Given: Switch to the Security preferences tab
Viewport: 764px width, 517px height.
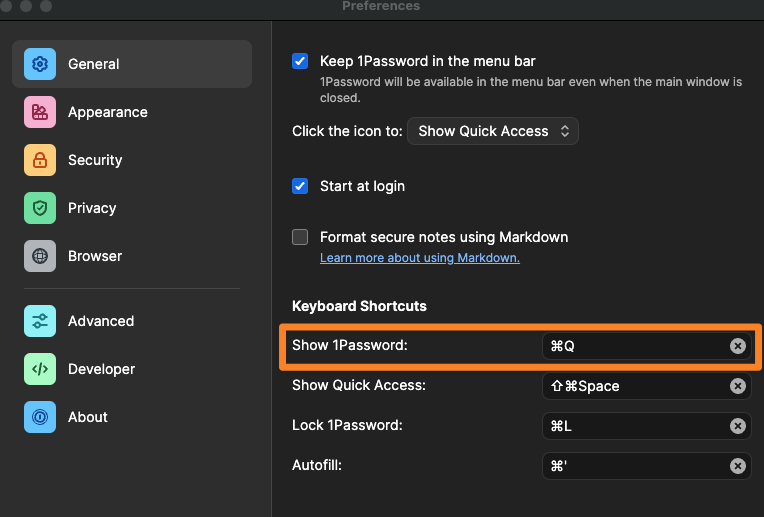Looking at the screenshot, I should tap(95, 160).
